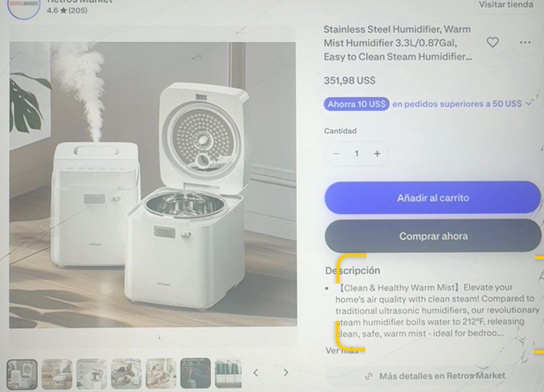Decrease quantity with the minus button
The width and height of the screenshot is (544, 392).
pos(336,153)
